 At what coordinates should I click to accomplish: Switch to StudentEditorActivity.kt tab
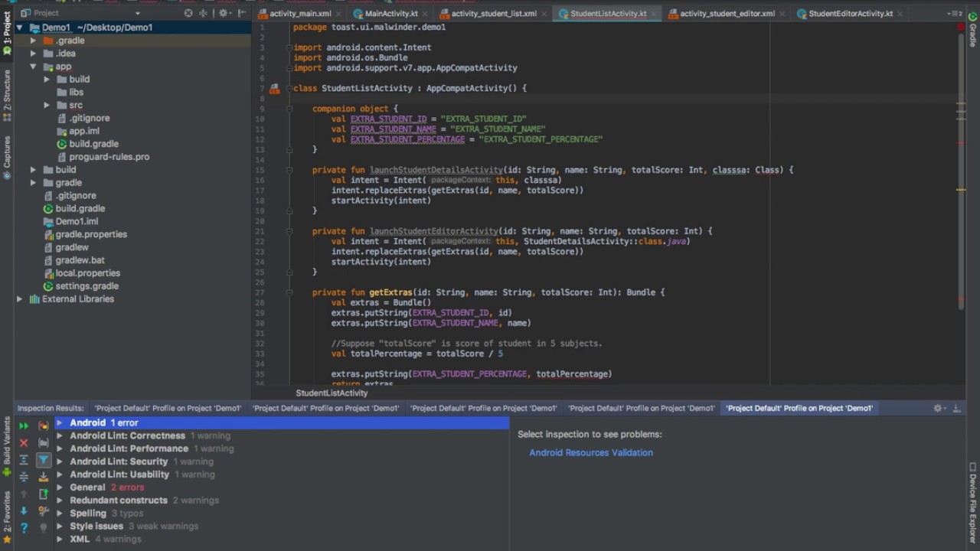point(851,14)
